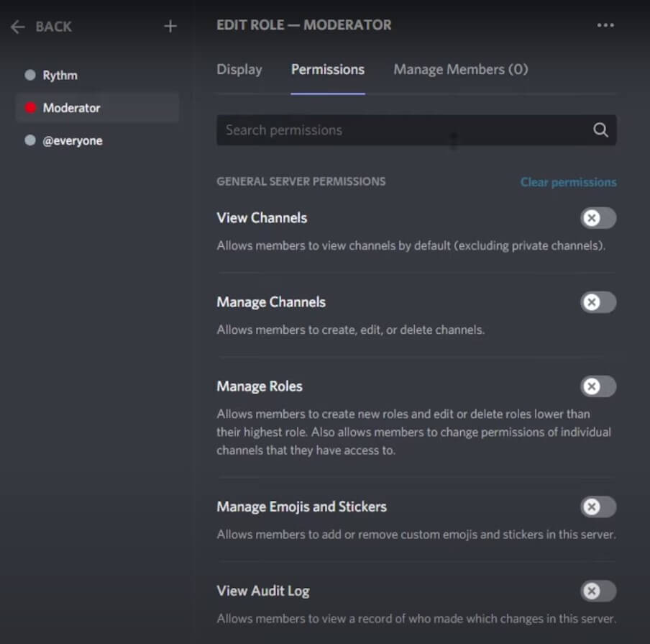Image resolution: width=650 pixels, height=644 pixels.
Task: Enable the View Channels toggle
Action: tap(598, 218)
